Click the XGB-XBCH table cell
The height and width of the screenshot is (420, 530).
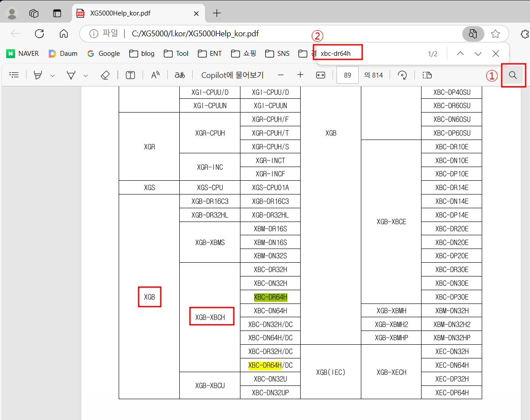[210, 317]
